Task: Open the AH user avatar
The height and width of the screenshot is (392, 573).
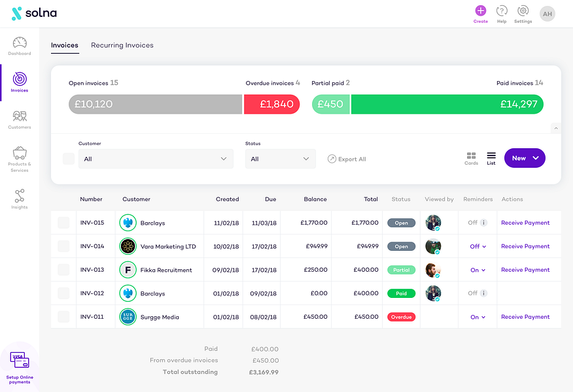Action: (547, 14)
